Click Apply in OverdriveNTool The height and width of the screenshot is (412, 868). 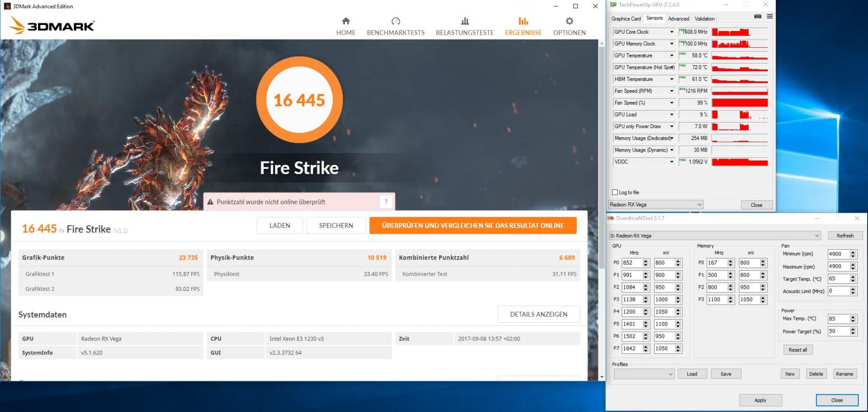(760, 400)
